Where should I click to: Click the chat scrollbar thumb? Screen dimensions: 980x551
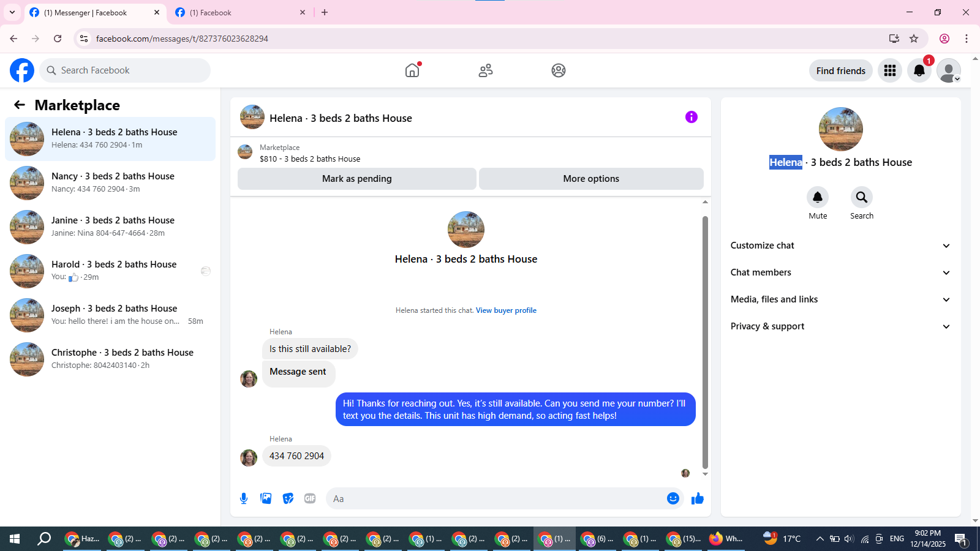(705, 342)
